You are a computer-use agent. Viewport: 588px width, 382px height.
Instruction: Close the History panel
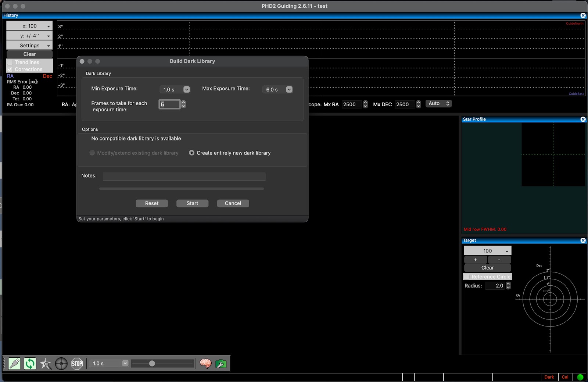tap(583, 15)
